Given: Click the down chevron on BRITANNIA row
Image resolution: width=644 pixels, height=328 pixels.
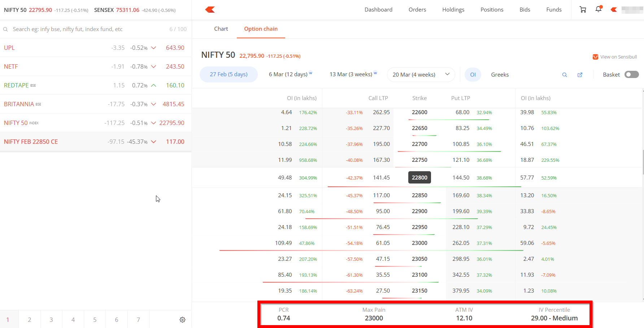Looking at the screenshot, I should [x=153, y=104].
